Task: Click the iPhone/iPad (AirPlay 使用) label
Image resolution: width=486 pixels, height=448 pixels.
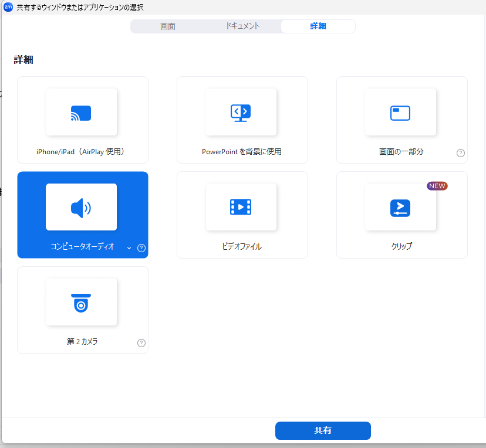Action: 82,152
